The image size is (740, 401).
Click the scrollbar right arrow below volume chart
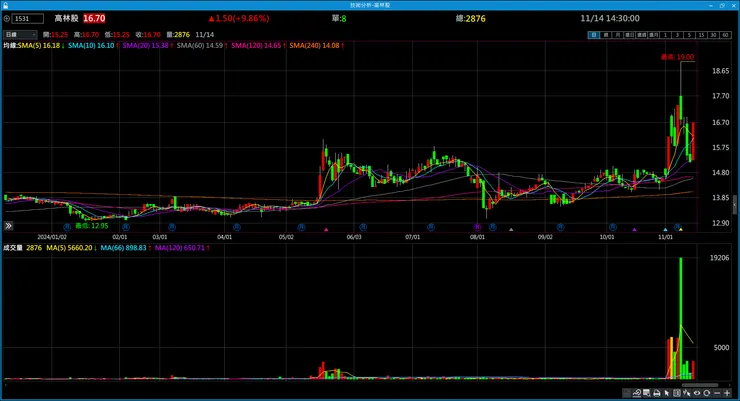click(730, 384)
